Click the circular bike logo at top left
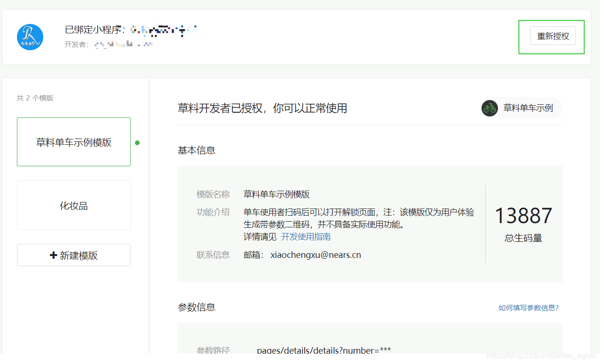 pyautogui.click(x=30, y=37)
